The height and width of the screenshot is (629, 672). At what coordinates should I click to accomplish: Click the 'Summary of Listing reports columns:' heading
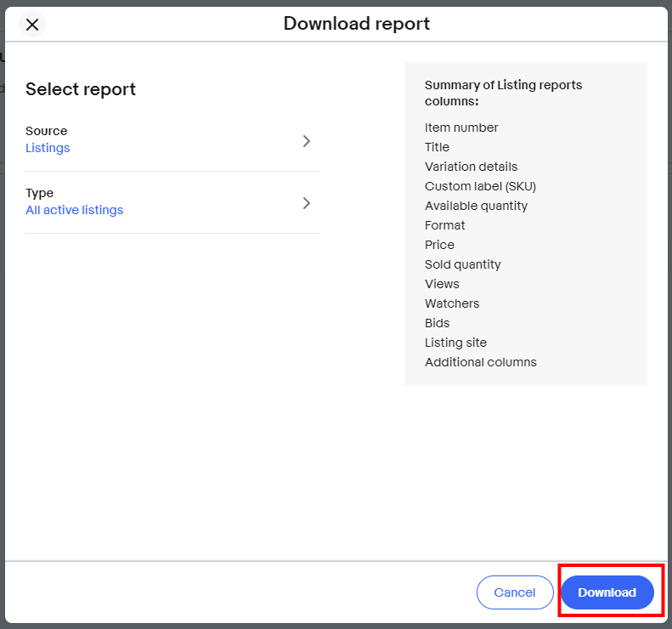tap(503, 93)
